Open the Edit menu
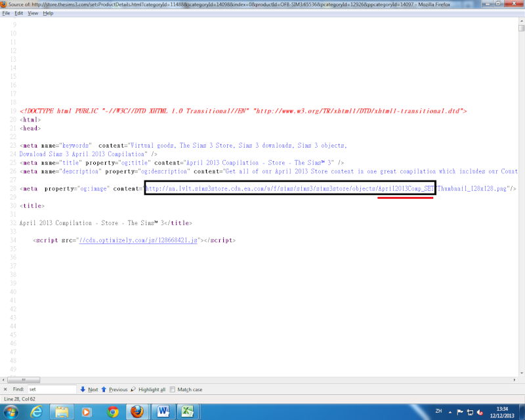Screen dimensions: 525x420 click(x=19, y=13)
